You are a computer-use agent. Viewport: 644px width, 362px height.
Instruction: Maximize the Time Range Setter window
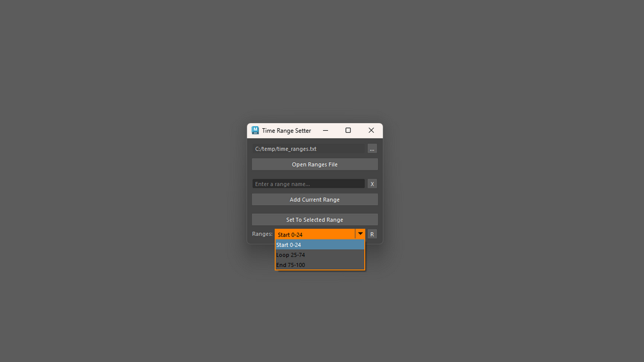[348, 130]
